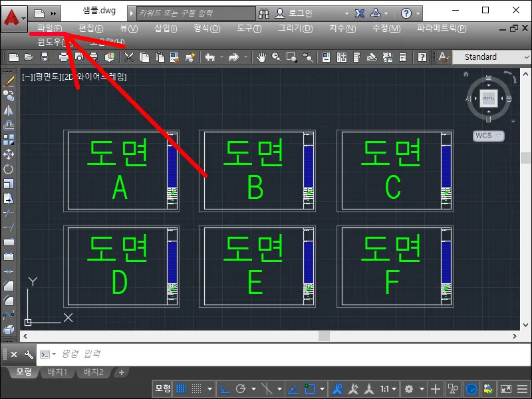Open the 파일(F) File menu
This screenshot has height=399, width=532.
click(x=50, y=29)
